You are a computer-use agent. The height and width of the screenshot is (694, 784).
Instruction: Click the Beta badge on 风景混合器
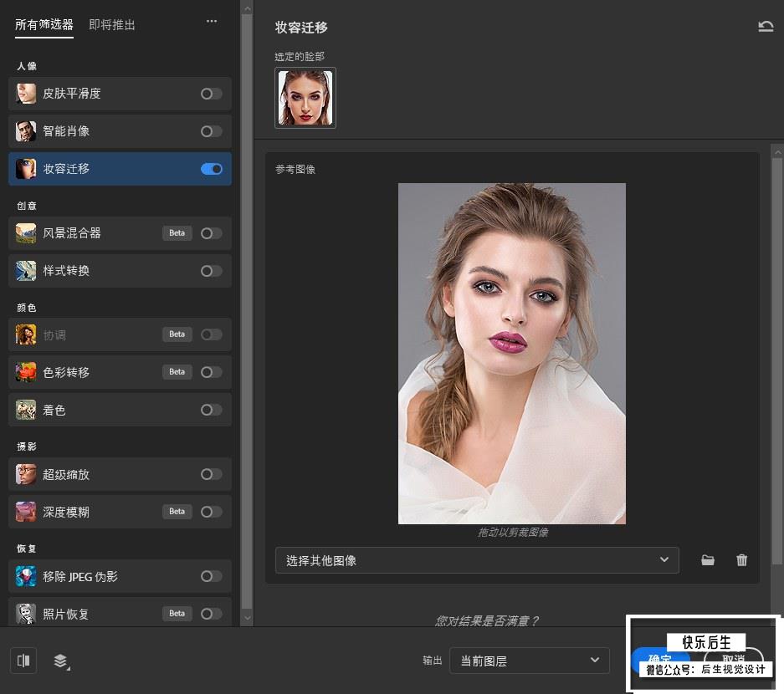177,233
